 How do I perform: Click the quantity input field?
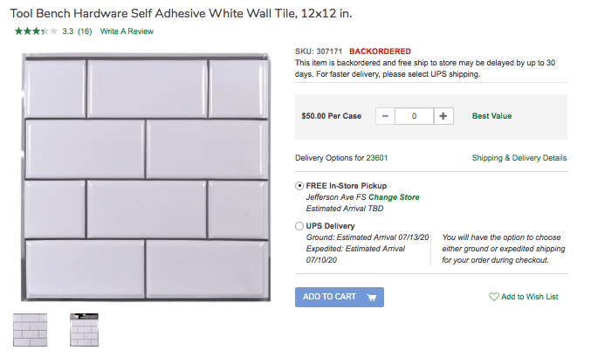pyautogui.click(x=414, y=115)
